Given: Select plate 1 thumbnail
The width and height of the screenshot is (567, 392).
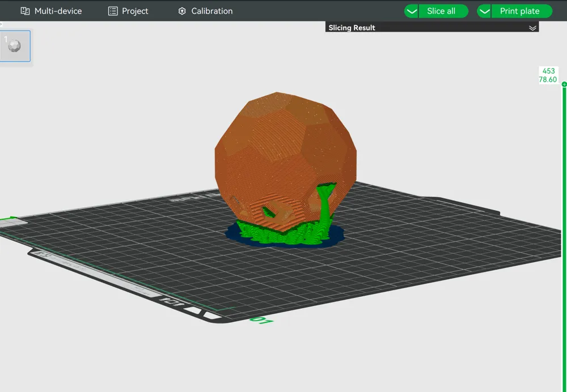Looking at the screenshot, I should [x=15, y=46].
